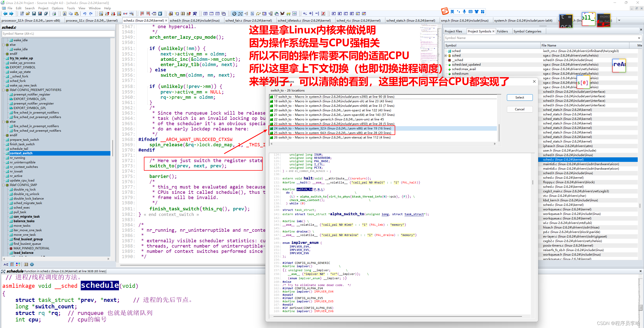This screenshot has width=644, height=328.
Task: Toggle A-Z alphabetical symbol sorting
Action: [x=6, y=264]
